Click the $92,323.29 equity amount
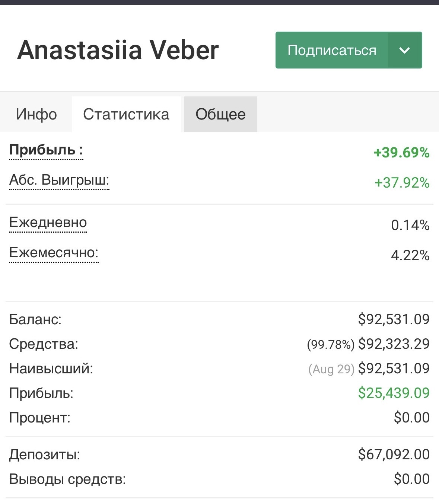This screenshot has height=504, width=439. [x=394, y=344]
